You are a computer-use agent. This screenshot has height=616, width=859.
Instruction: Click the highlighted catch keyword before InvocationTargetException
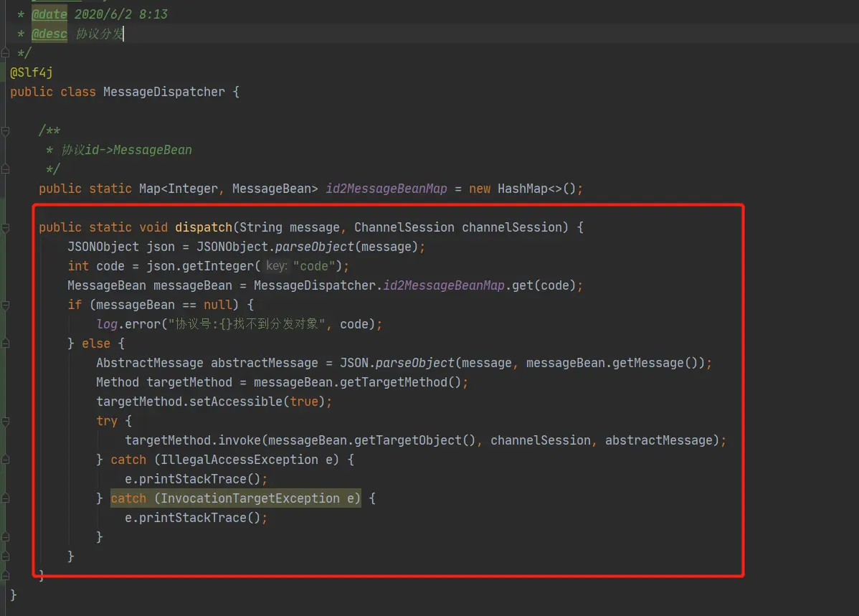pyautogui.click(x=129, y=498)
